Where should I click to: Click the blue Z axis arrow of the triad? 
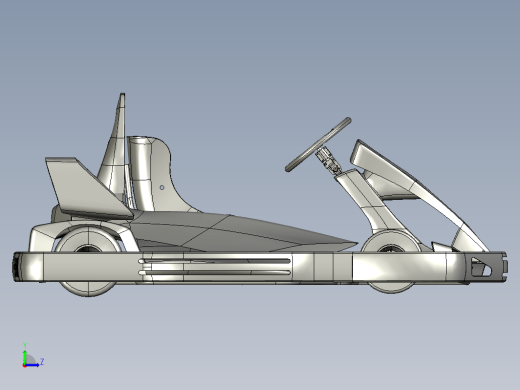32,365
